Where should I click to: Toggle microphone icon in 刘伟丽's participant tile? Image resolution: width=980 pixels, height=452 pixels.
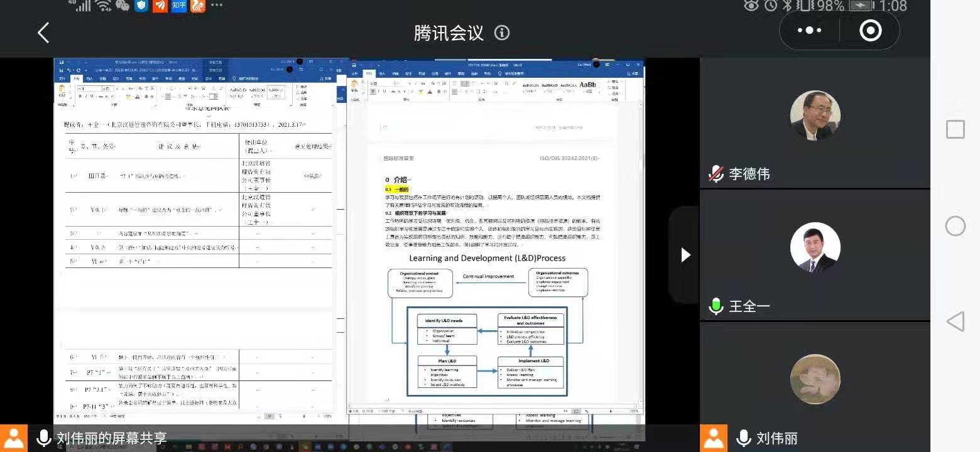744,438
